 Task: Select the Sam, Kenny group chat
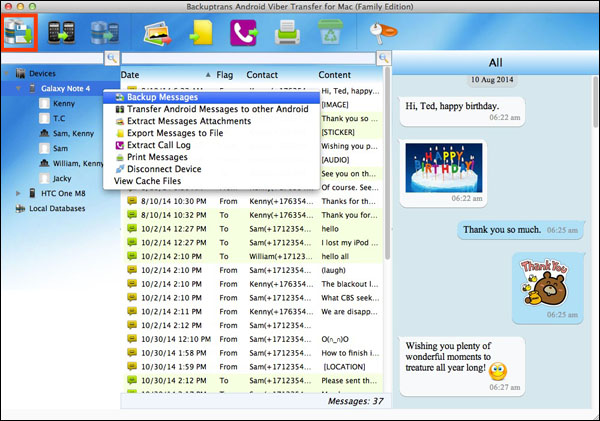pos(73,133)
